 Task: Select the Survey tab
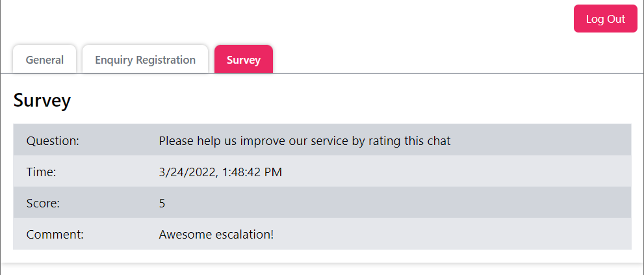pyautogui.click(x=244, y=60)
